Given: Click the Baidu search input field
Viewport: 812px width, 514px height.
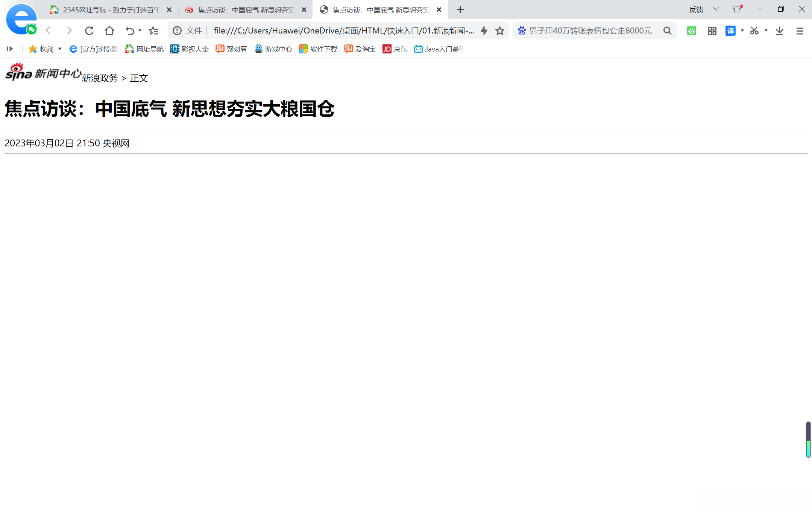Looking at the screenshot, I should [590, 30].
